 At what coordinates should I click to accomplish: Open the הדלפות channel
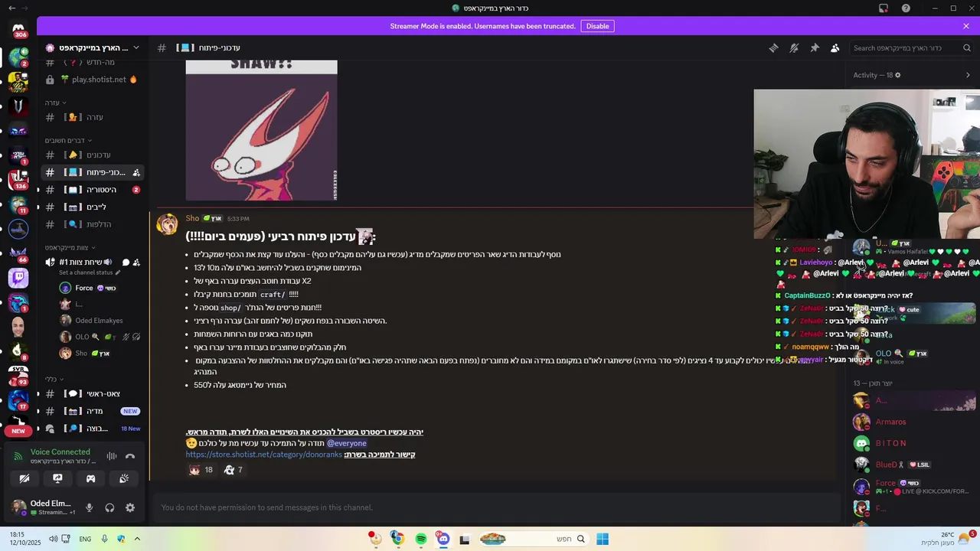(92, 225)
